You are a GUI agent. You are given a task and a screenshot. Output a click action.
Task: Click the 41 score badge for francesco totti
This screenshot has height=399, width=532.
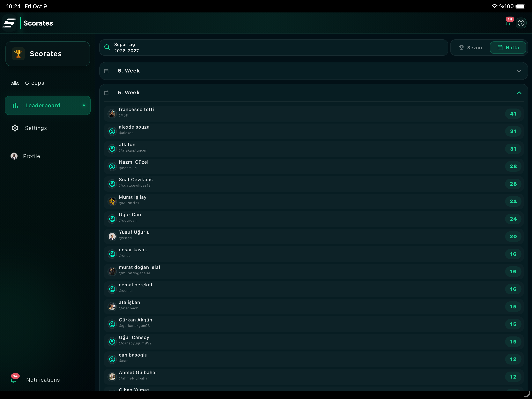[513, 114]
